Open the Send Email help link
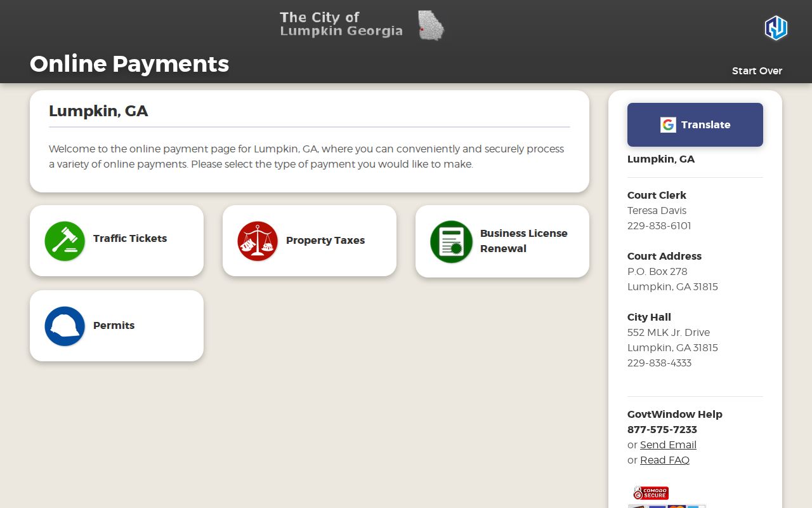The height and width of the screenshot is (508, 812). click(668, 444)
